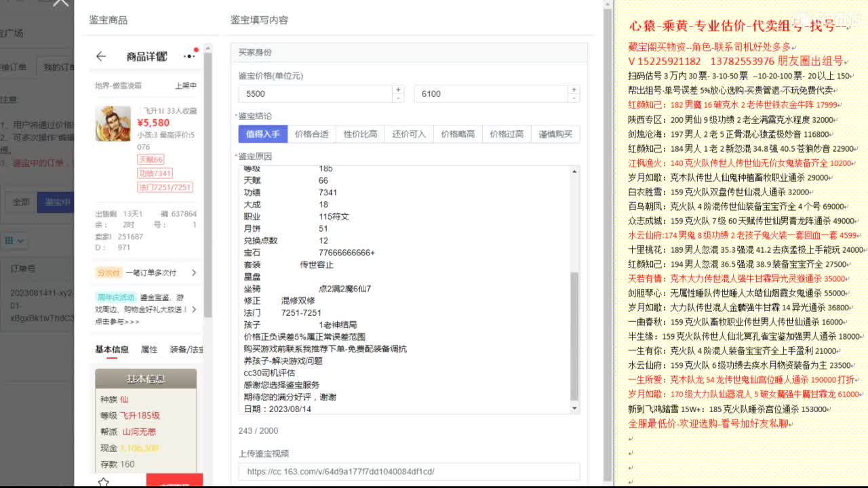
Task: Select the 价格略高 conclusion option
Action: tap(458, 134)
